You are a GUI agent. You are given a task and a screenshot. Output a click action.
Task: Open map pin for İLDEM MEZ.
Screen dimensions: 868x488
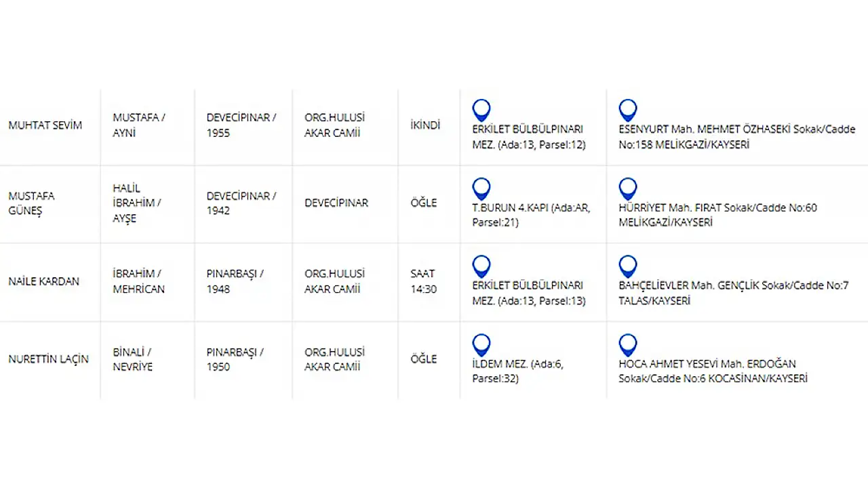point(481,344)
